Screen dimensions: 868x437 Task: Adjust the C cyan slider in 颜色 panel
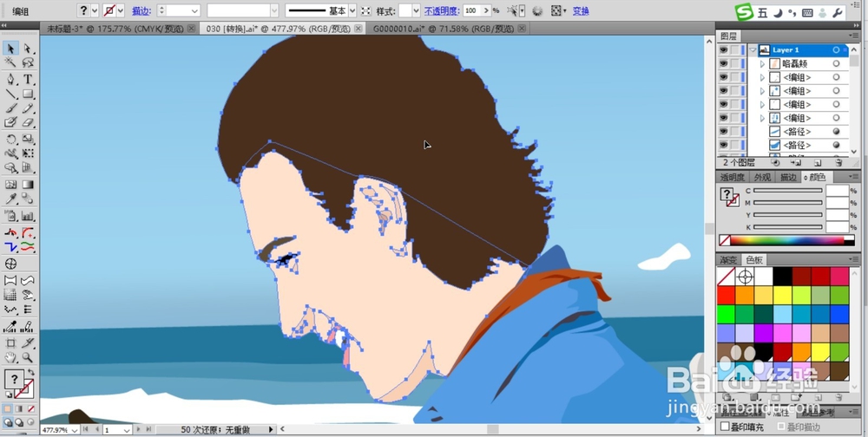tap(788, 190)
